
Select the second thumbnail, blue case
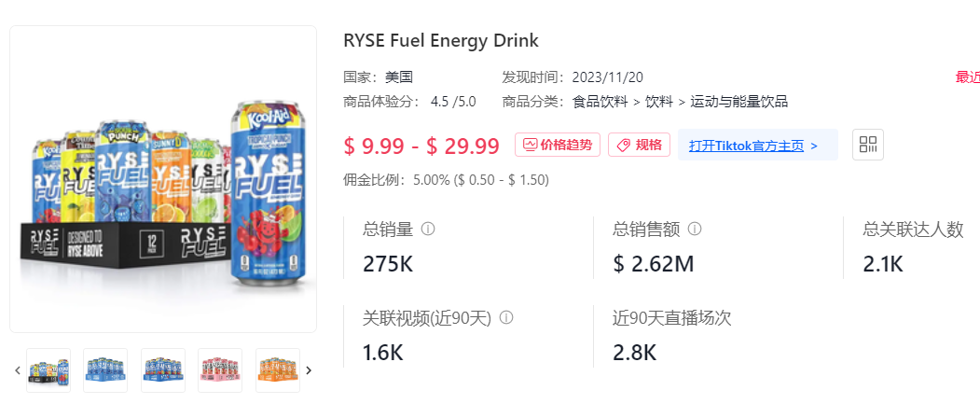105,370
